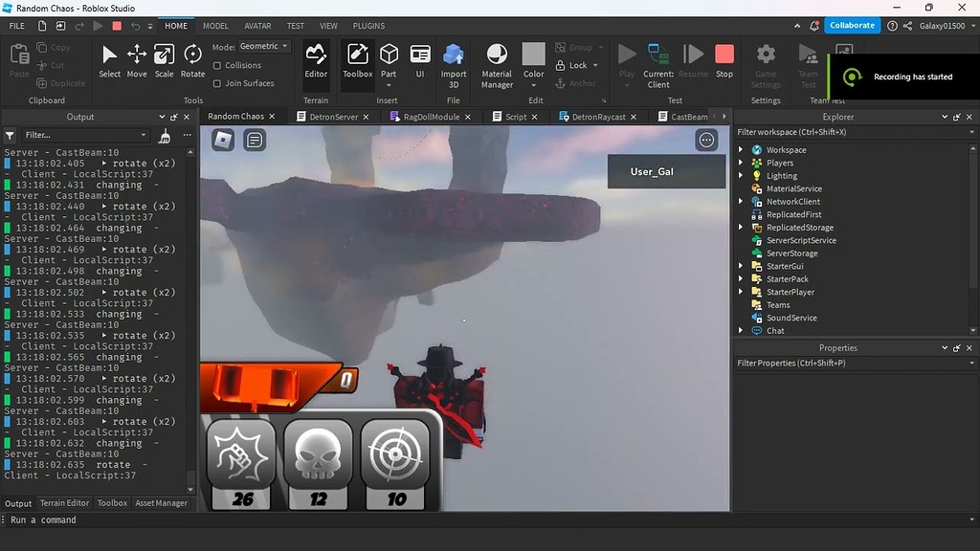Open the Mode Geometric dropdown

[x=262, y=45]
